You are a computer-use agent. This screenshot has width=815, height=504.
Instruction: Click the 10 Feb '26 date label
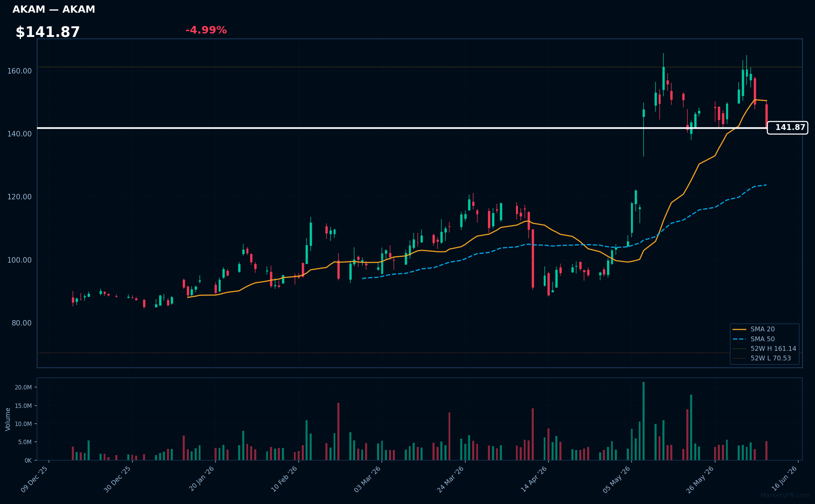(x=284, y=479)
